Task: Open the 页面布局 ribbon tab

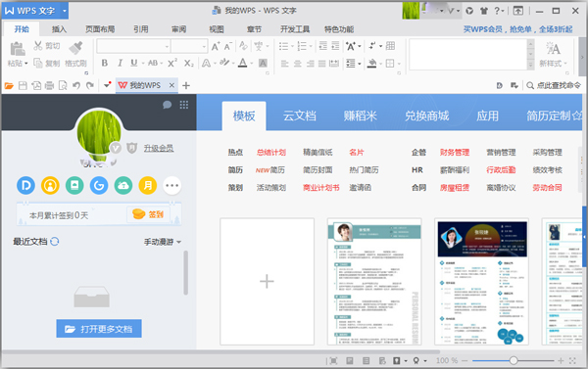Action: tap(100, 29)
